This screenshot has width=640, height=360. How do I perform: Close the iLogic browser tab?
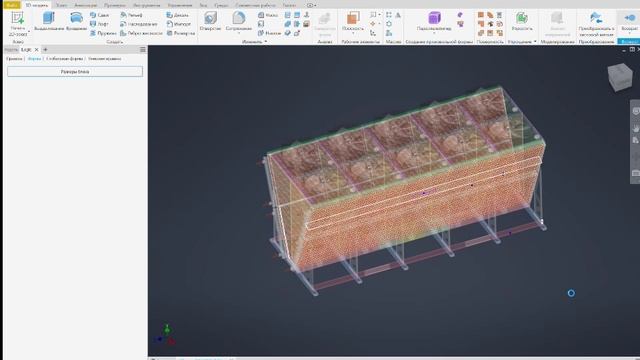[x=36, y=49]
